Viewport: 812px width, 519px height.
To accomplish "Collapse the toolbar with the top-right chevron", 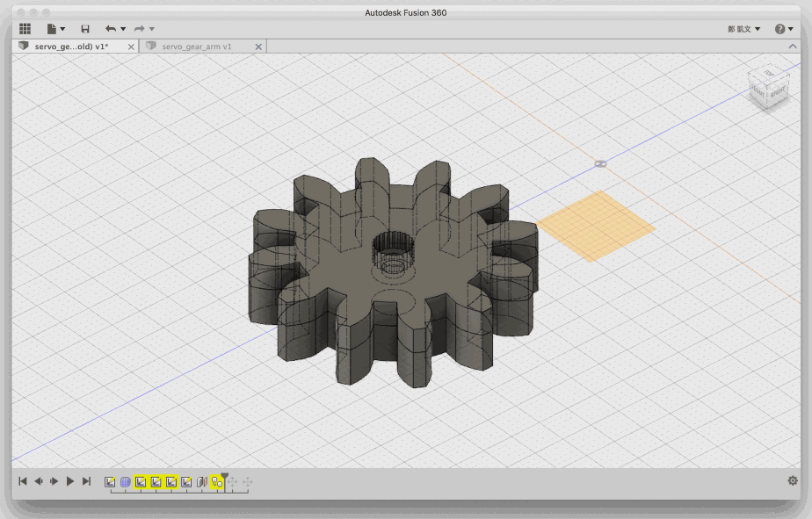I will click(793, 46).
